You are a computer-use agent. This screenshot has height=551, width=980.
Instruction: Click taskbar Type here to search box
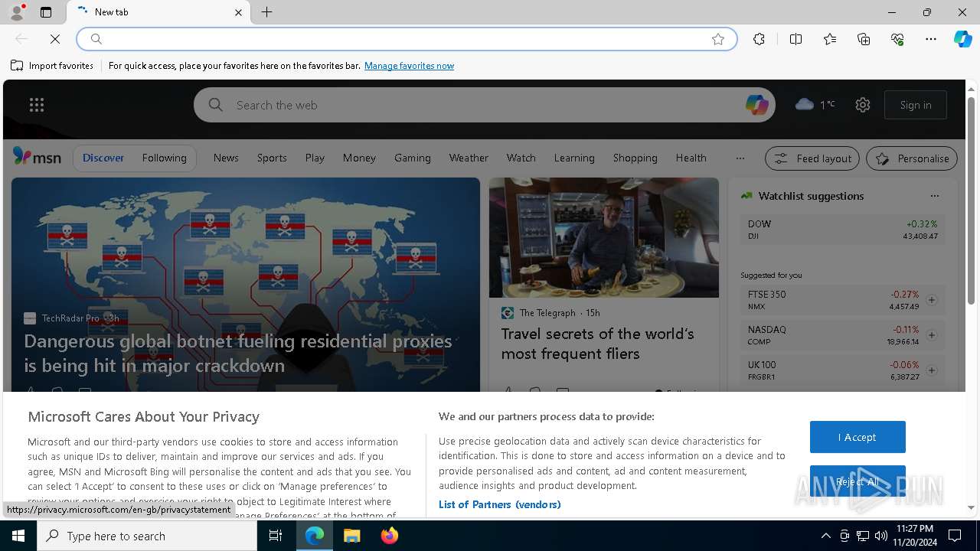pyautogui.click(x=147, y=536)
